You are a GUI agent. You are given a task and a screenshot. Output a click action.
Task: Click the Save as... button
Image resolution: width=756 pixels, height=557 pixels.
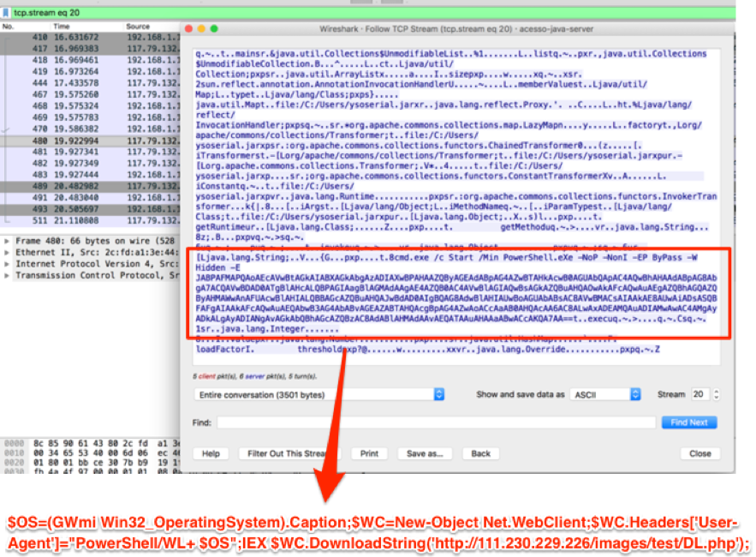coord(425,453)
